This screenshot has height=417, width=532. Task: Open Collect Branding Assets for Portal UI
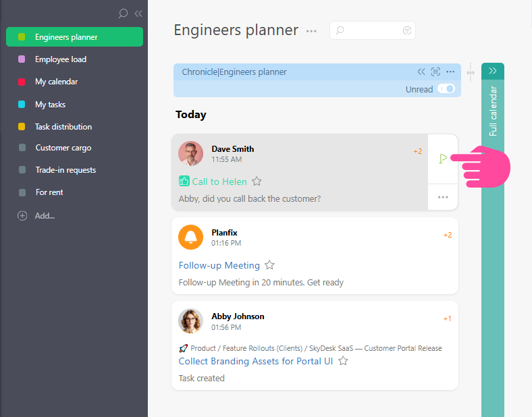pos(256,361)
